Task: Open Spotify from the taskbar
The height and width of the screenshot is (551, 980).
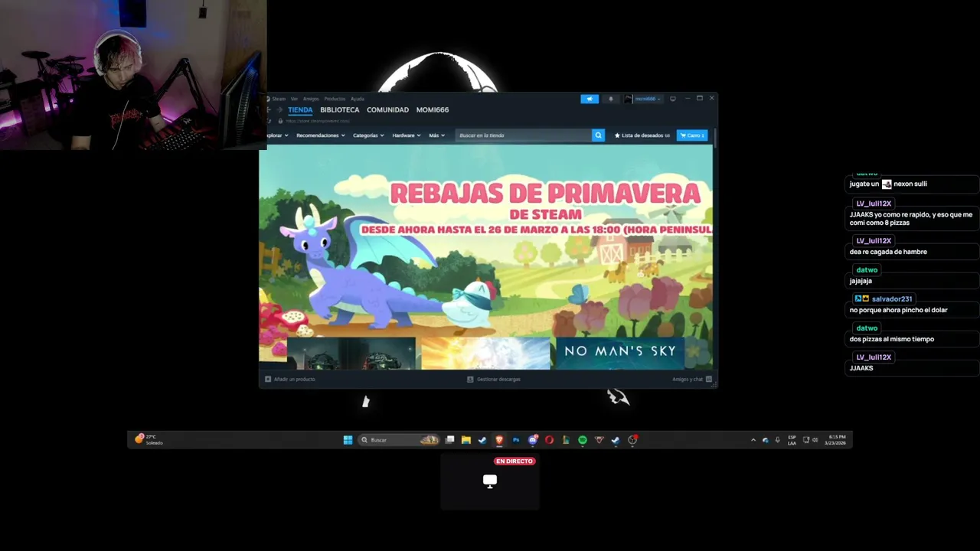Action: (583, 440)
